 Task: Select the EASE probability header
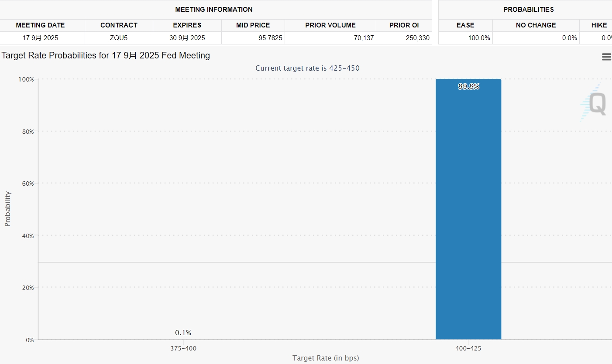(465, 25)
